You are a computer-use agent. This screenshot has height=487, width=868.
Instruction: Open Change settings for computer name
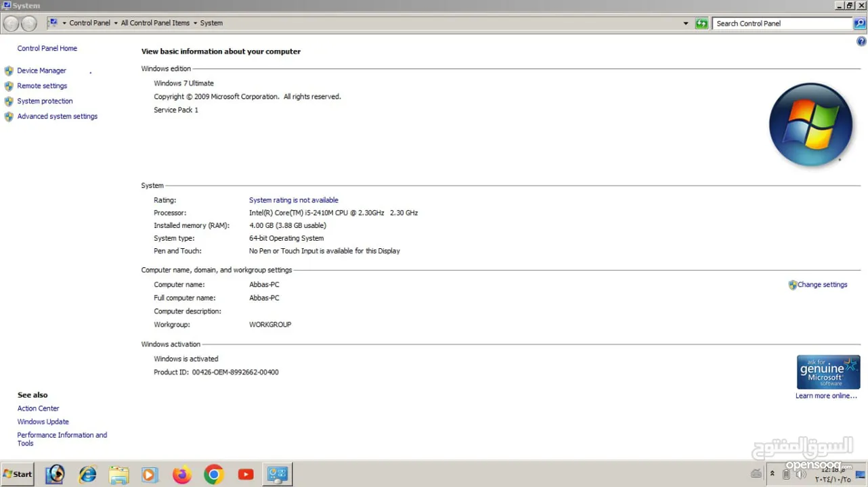pyautogui.click(x=823, y=285)
